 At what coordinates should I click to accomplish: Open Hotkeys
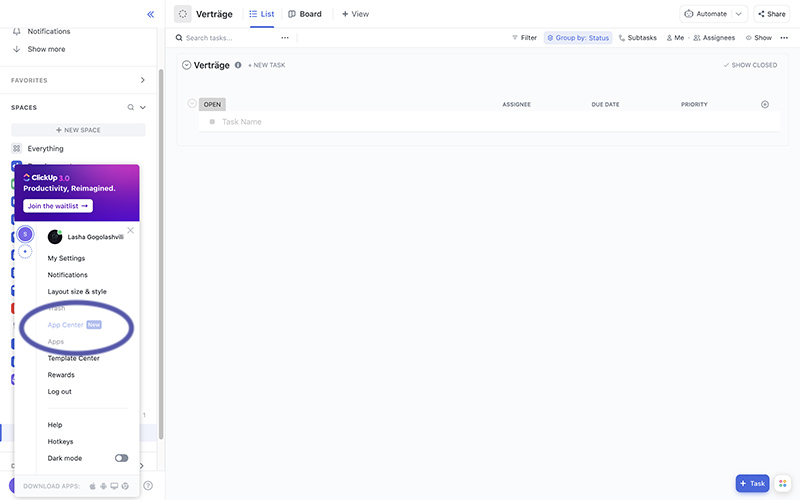(x=60, y=441)
